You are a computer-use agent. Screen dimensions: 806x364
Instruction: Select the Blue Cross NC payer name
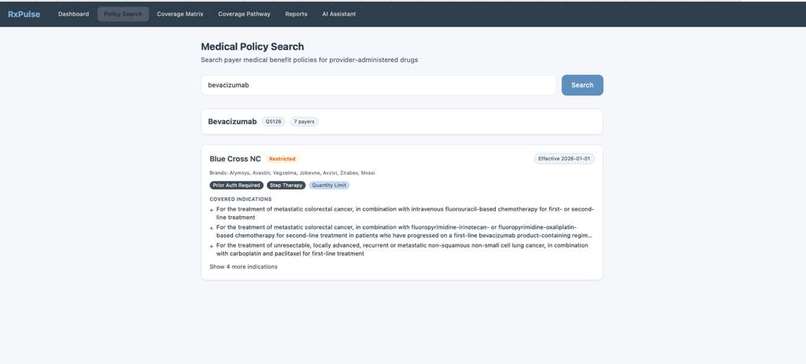pyautogui.click(x=235, y=159)
